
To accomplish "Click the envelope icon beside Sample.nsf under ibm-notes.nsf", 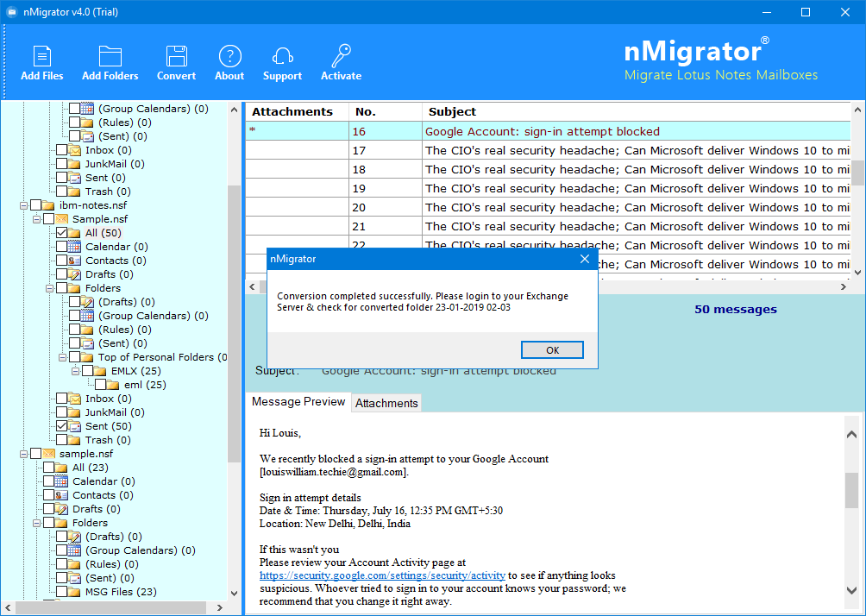I will click(61, 219).
